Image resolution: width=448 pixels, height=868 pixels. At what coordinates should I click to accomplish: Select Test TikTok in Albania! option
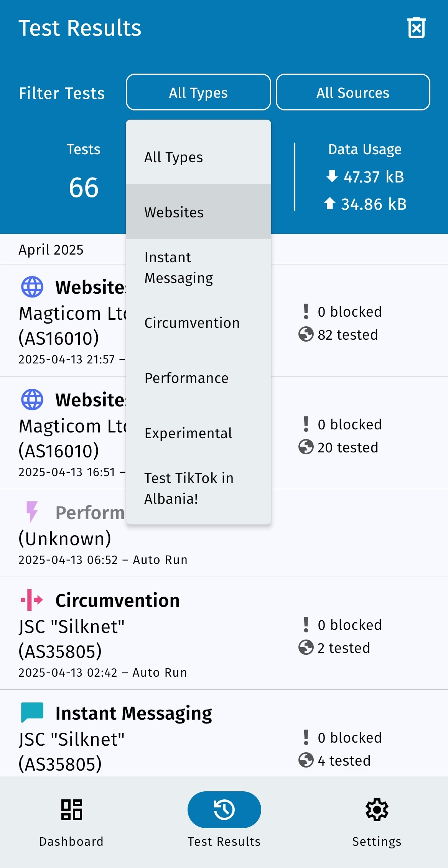(198, 488)
